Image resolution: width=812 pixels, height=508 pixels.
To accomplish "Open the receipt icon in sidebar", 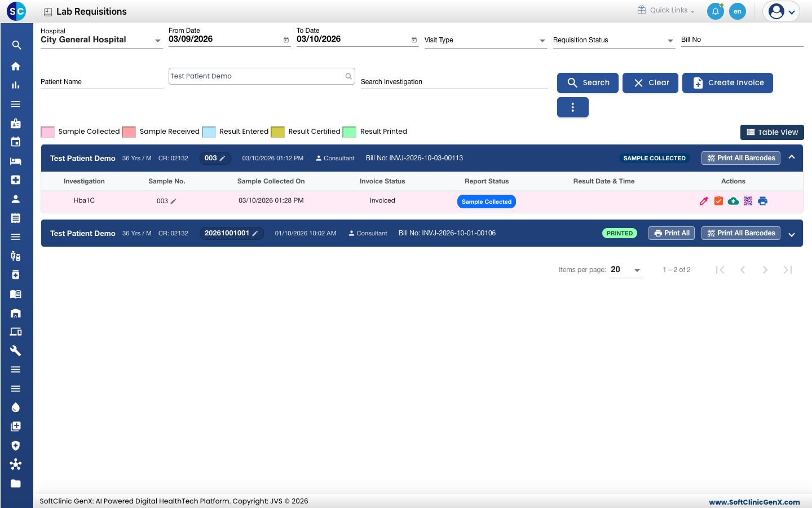I will 16,218.
